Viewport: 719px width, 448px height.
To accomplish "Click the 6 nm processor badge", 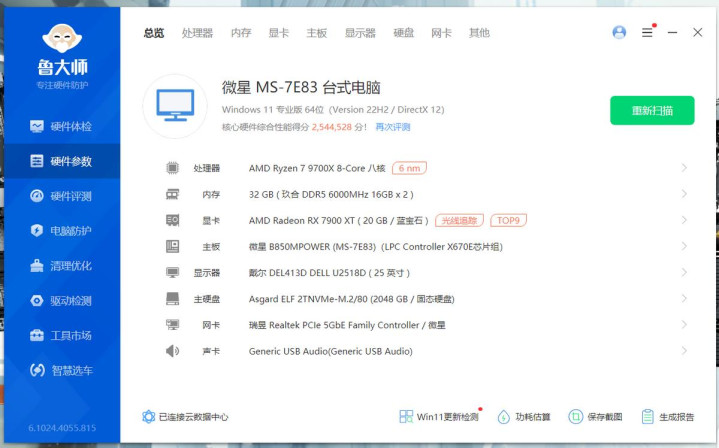I will (409, 168).
